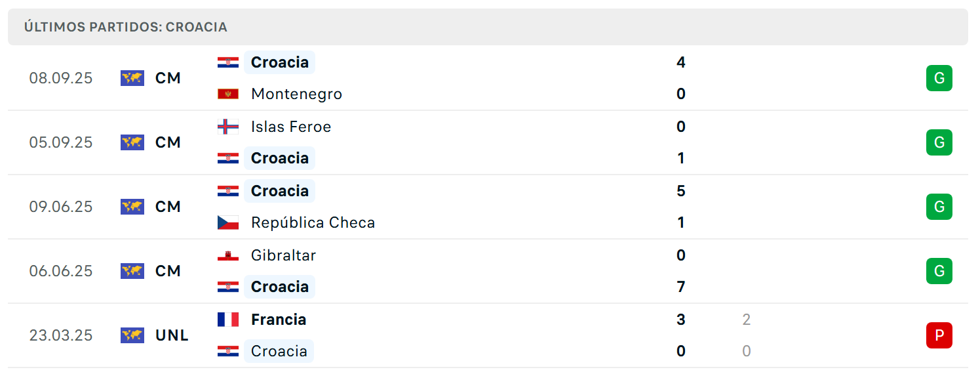Click Croatia flag in the Montenegro match
Image resolution: width=980 pixels, height=378 pixels.
pyautogui.click(x=228, y=62)
